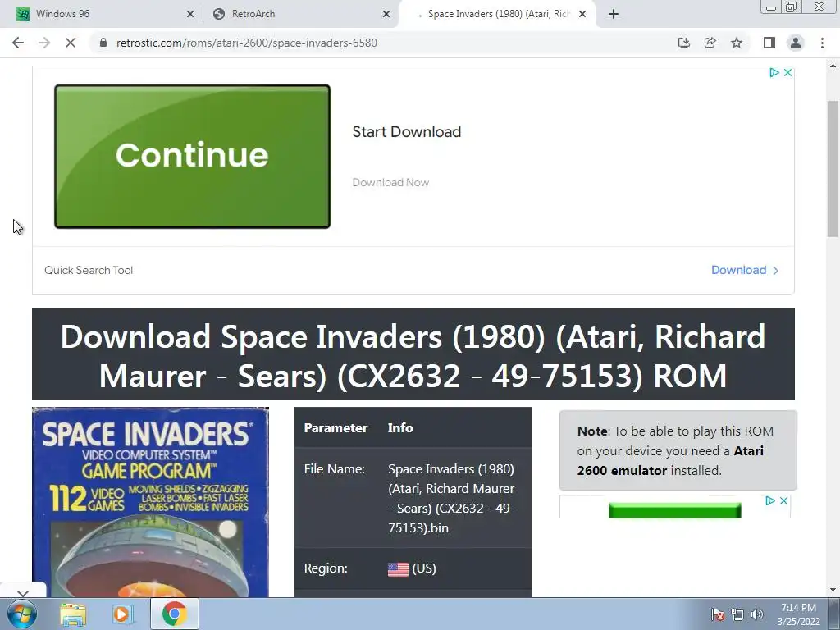The image size is (840, 630).
Task: Open the Chrome profile avatar
Action: pos(796,43)
